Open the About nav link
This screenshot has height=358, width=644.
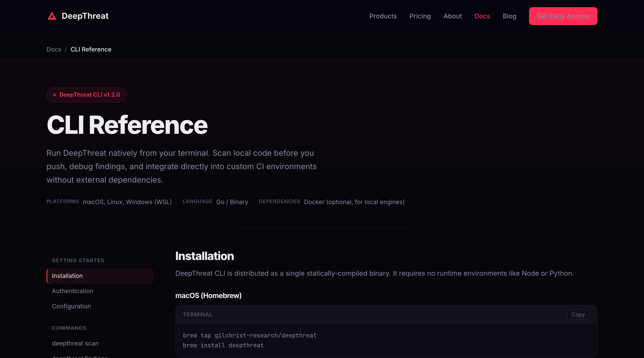[452, 16]
